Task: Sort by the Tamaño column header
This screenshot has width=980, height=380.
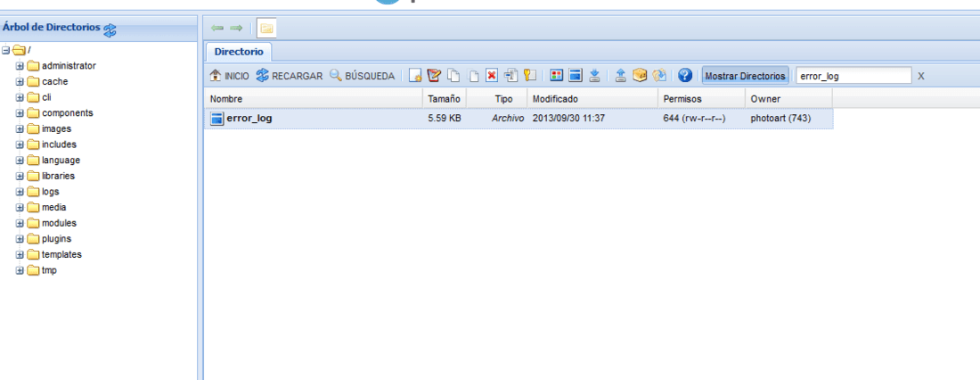Action: coord(445,99)
